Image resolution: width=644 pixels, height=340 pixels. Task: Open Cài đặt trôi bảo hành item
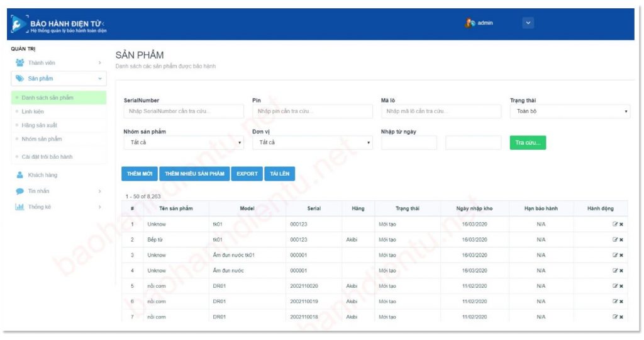click(58, 157)
